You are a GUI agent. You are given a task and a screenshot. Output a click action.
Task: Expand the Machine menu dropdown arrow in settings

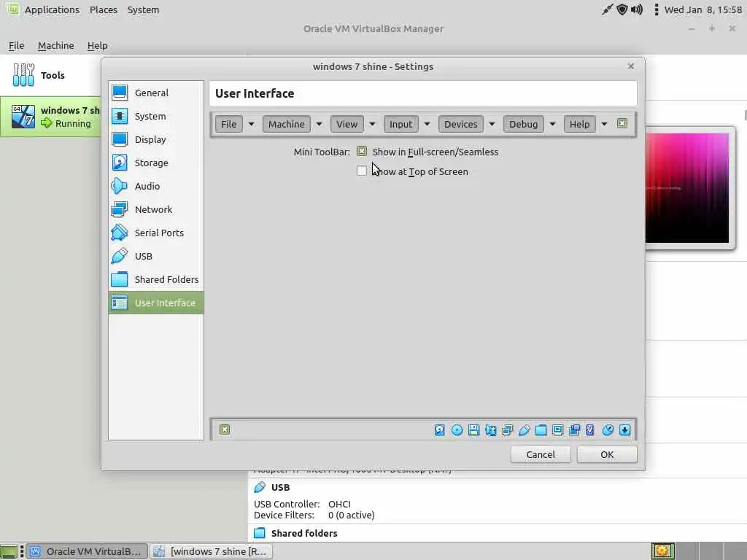pyautogui.click(x=320, y=124)
